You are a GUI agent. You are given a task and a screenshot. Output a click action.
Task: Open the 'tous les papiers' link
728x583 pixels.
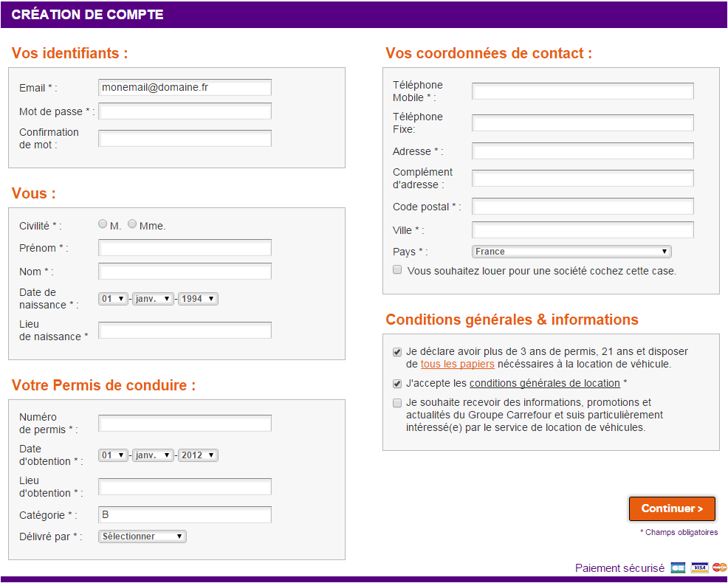point(457,365)
